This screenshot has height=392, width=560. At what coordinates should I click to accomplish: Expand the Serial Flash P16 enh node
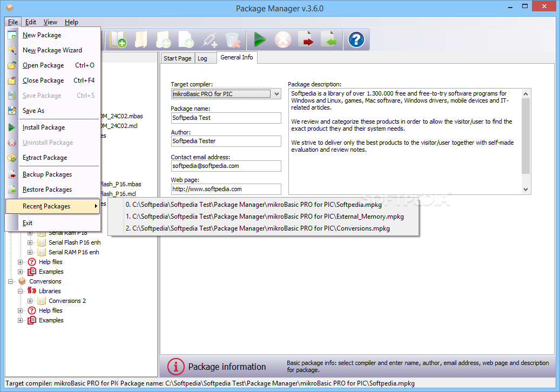click(30, 242)
